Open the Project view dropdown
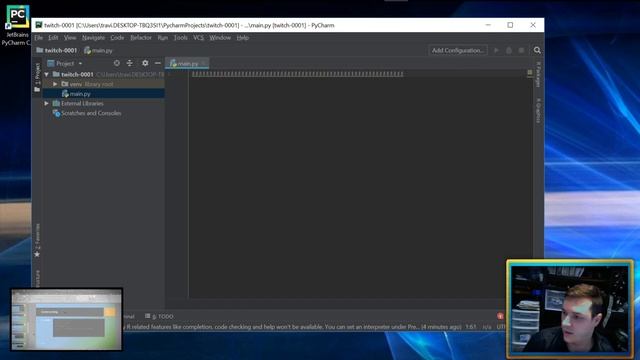 (65, 63)
